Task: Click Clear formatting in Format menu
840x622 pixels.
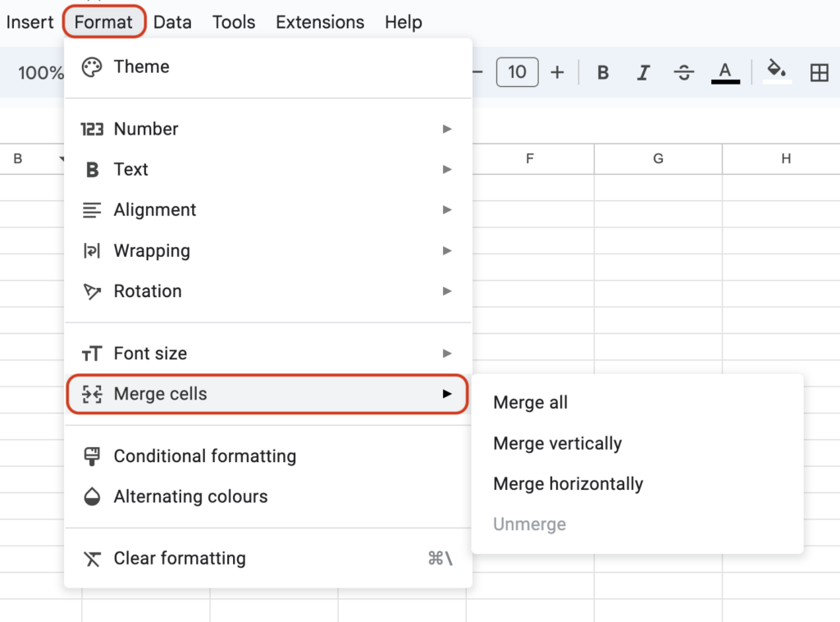Action: coord(180,559)
